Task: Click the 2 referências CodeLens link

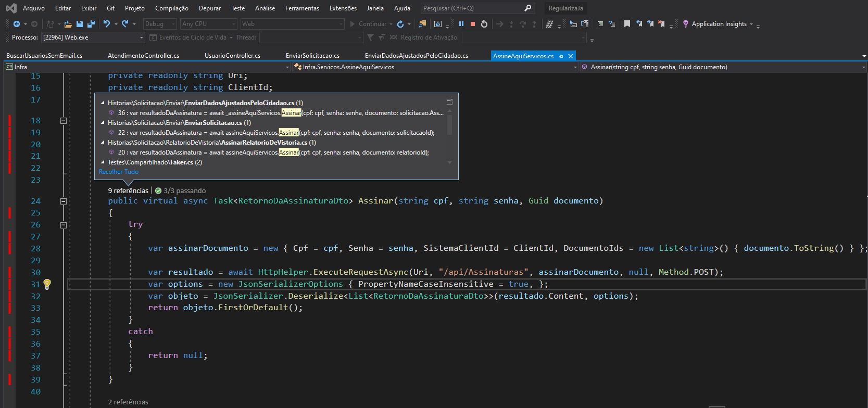Action: coord(128,402)
